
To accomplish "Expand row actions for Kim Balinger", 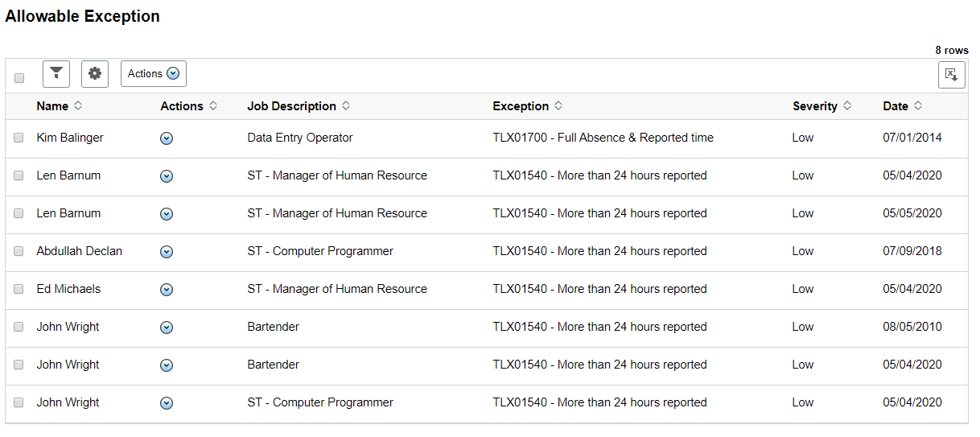I will coord(167,138).
